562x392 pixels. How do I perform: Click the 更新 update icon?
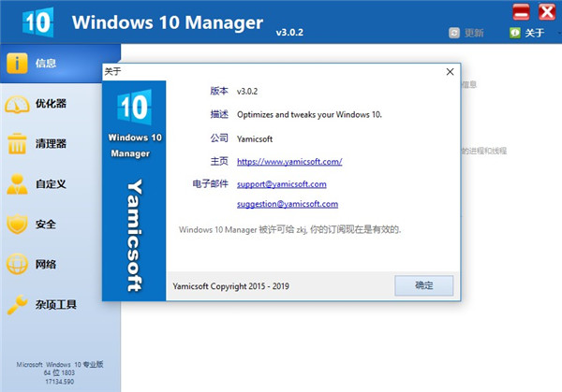454,33
